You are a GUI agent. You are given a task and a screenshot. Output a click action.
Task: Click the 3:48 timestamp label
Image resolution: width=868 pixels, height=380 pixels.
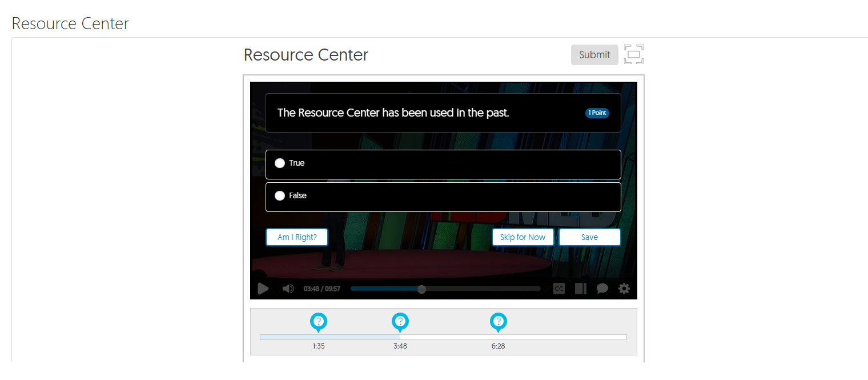pyautogui.click(x=400, y=346)
